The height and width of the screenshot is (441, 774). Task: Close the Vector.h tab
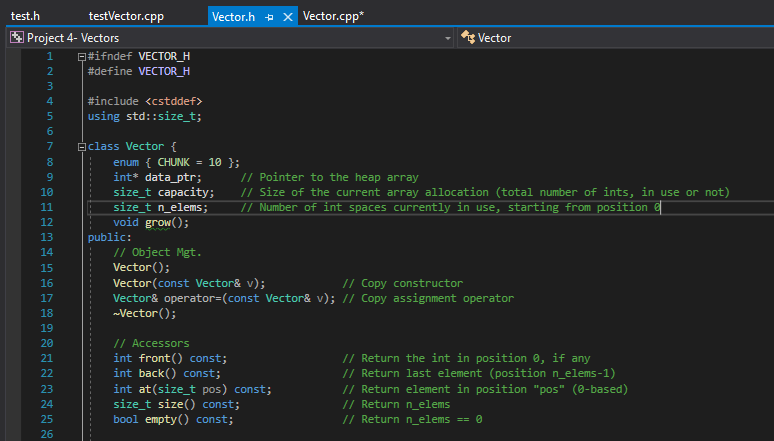pos(288,17)
